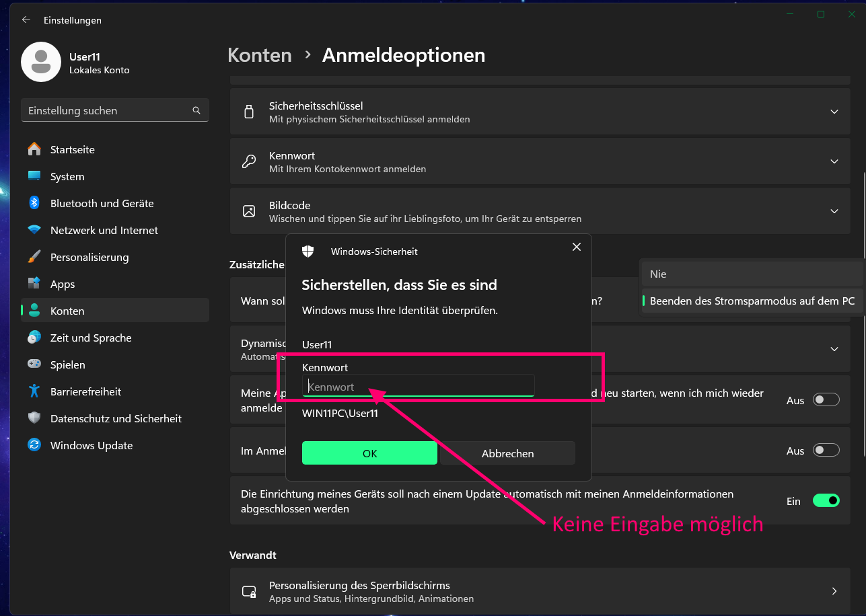Viewport: 866px width, 616px height.
Task: Open Windows Update page
Action: point(115,445)
